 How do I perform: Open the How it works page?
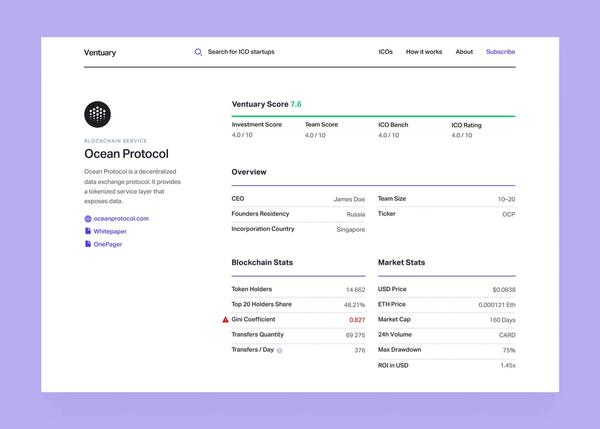point(424,52)
